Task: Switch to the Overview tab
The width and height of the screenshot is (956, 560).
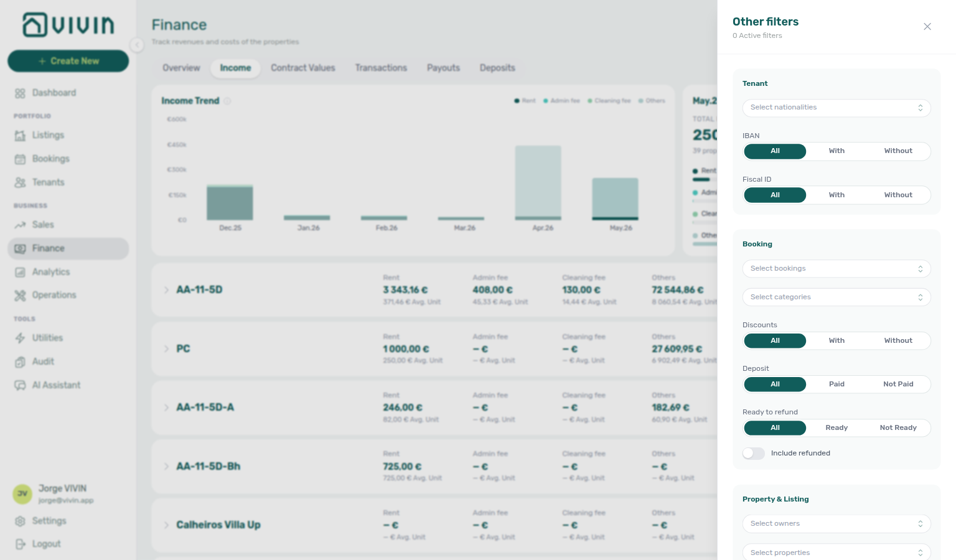Action: (x=181, y=68)
